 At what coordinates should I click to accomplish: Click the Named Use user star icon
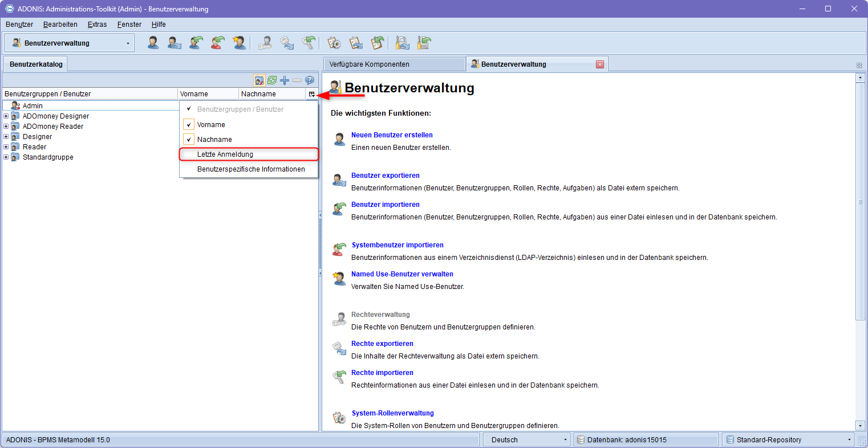(x=240, y=43)
